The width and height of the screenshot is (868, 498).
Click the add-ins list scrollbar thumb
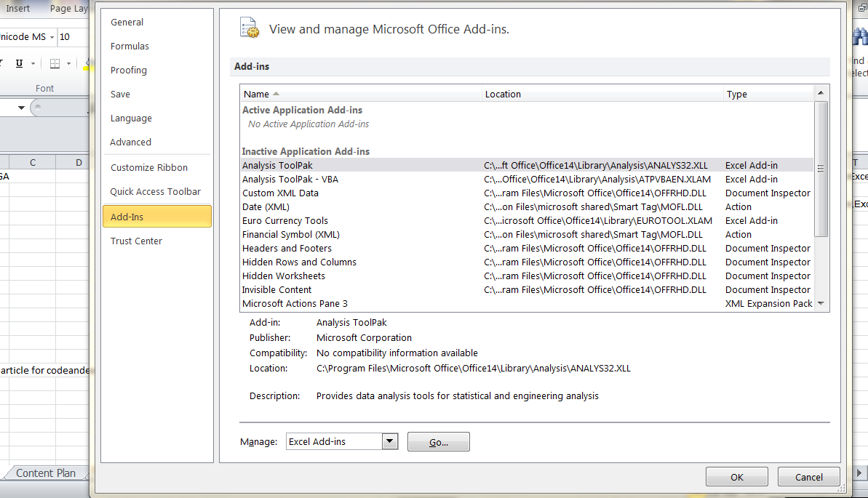(x=821, y=168)
